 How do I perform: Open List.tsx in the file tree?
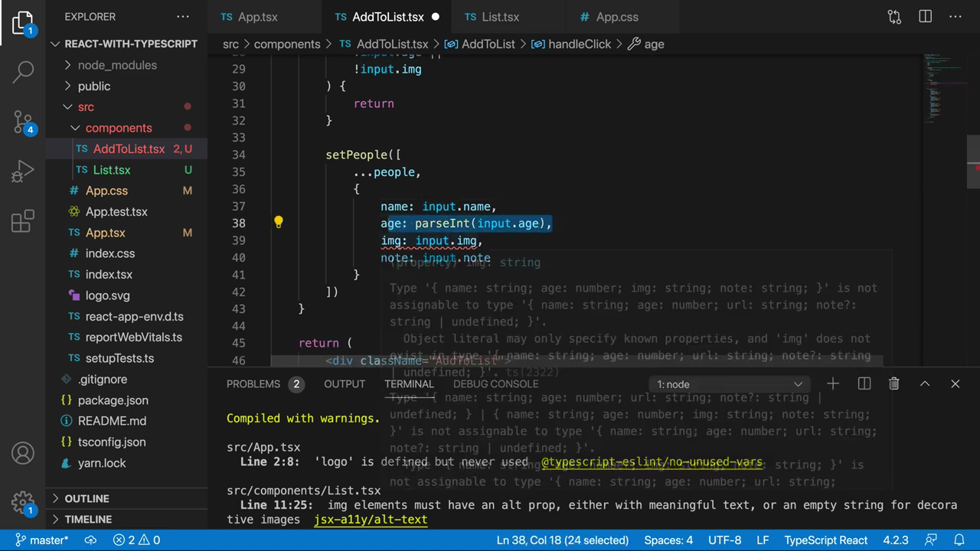pyautogui.click(x=126, y=170)
